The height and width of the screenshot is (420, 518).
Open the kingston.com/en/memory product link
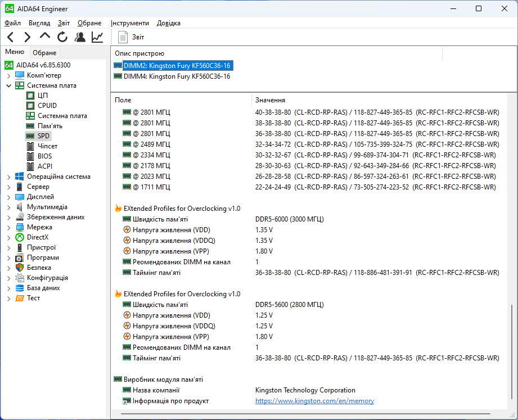[x=314, y=401]
